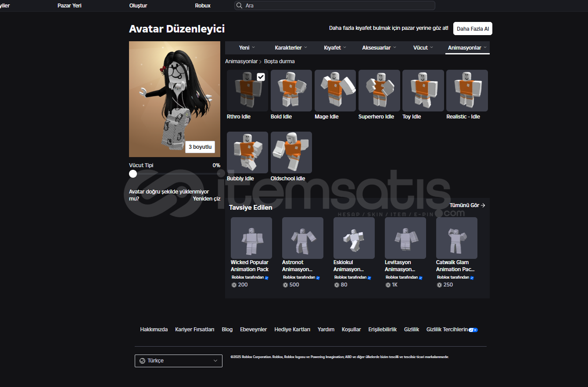Viewport: 588px width, 387px height.
Task: Open the Yardım footer link
Action: click(326, 330)
